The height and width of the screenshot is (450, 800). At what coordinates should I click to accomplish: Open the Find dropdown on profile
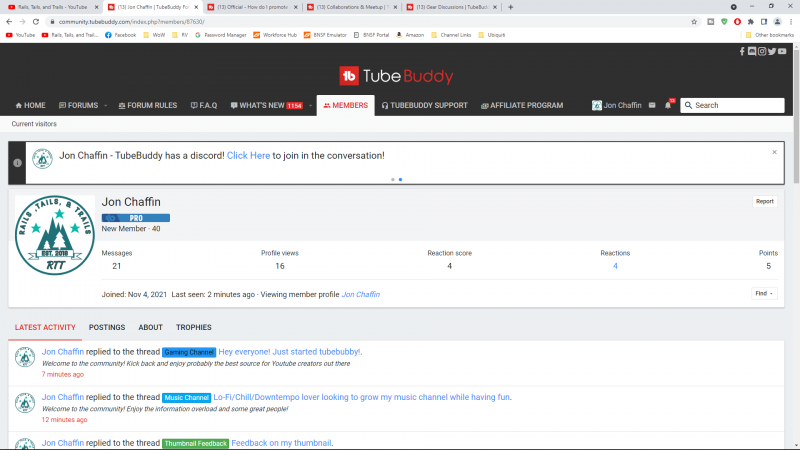tap(764, 293)
